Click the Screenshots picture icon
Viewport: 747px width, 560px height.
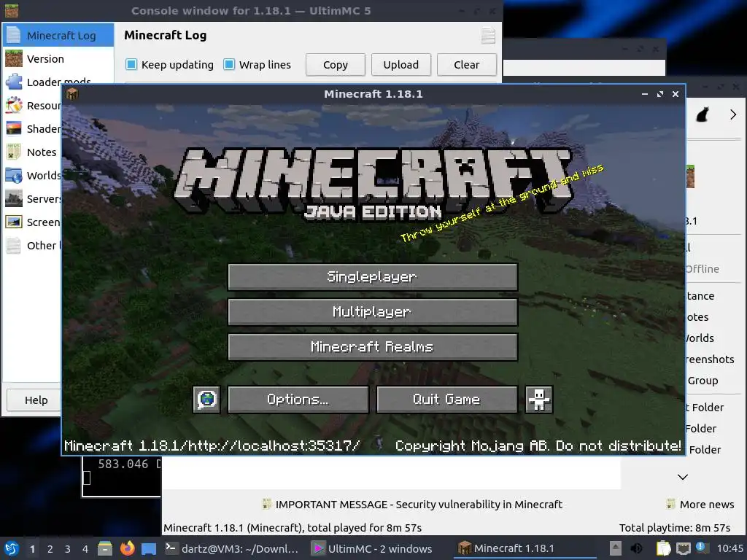14,222
